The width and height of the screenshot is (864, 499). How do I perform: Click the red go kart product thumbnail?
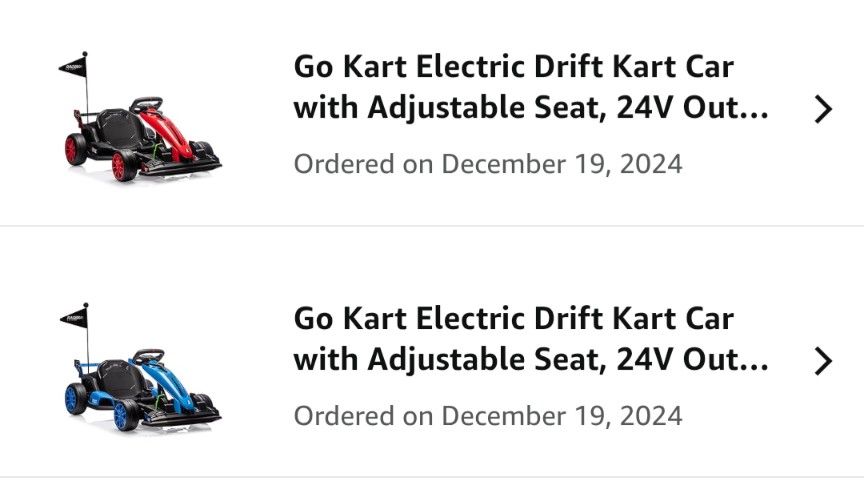[139, 116]
